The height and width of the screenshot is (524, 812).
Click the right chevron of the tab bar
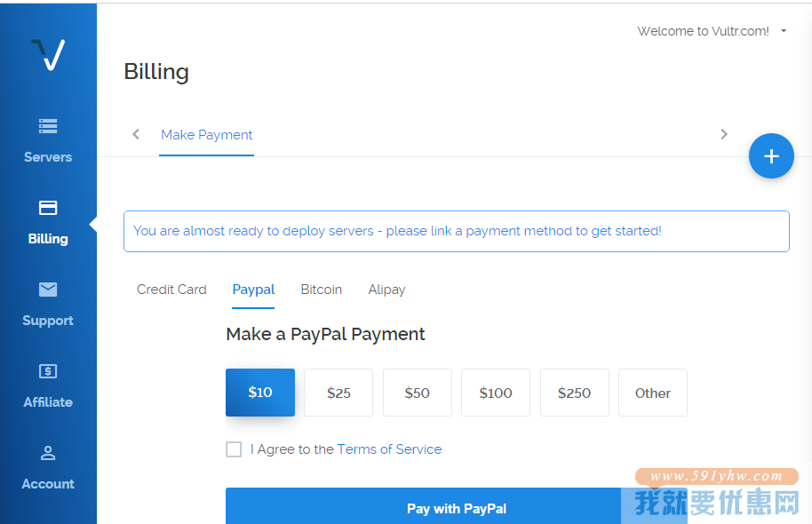pyautogui.click(x=724, y=135)
